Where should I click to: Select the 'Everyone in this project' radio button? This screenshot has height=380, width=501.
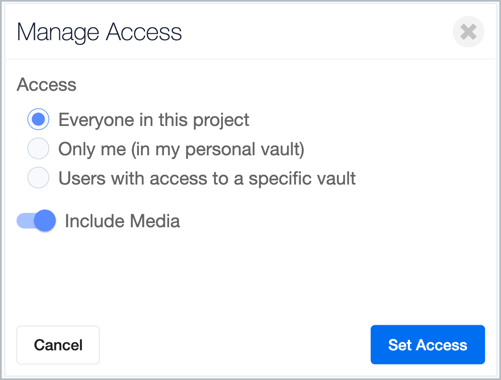point(38,119)
